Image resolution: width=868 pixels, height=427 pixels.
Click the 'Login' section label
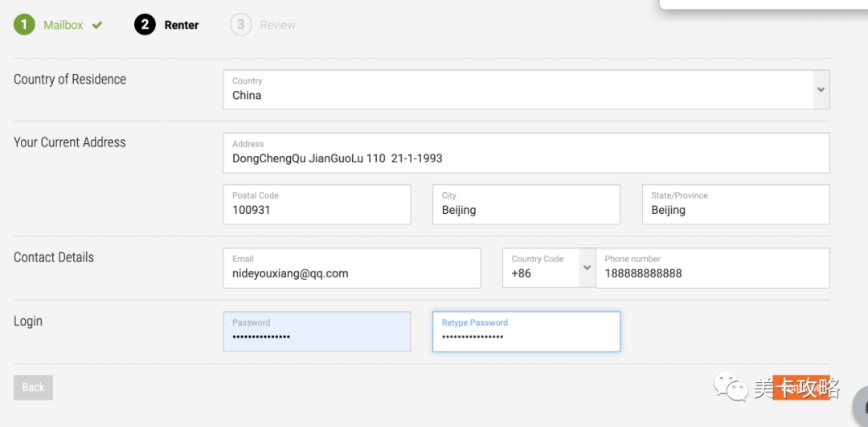coord(28,321)
